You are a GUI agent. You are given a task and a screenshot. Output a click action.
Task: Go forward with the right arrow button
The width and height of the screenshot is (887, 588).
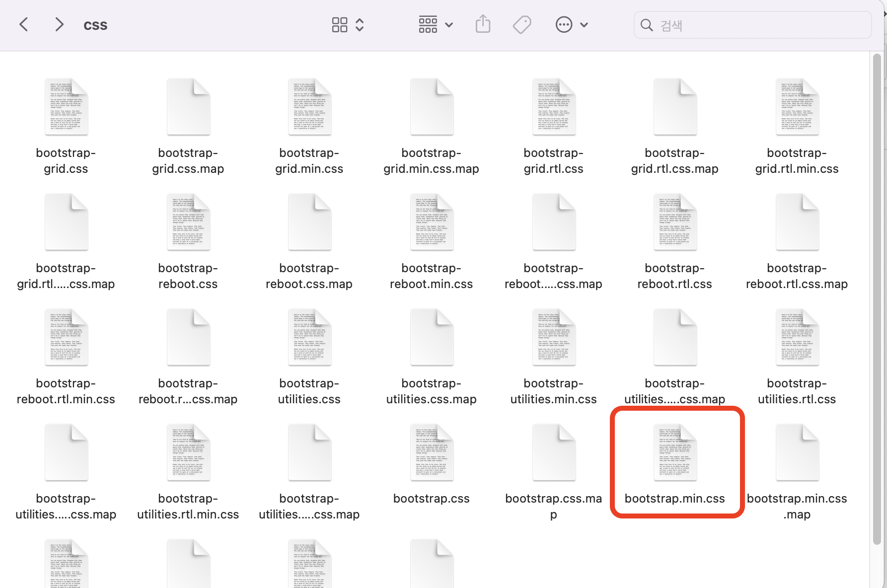pyautogui.click(x=59, y=24)
